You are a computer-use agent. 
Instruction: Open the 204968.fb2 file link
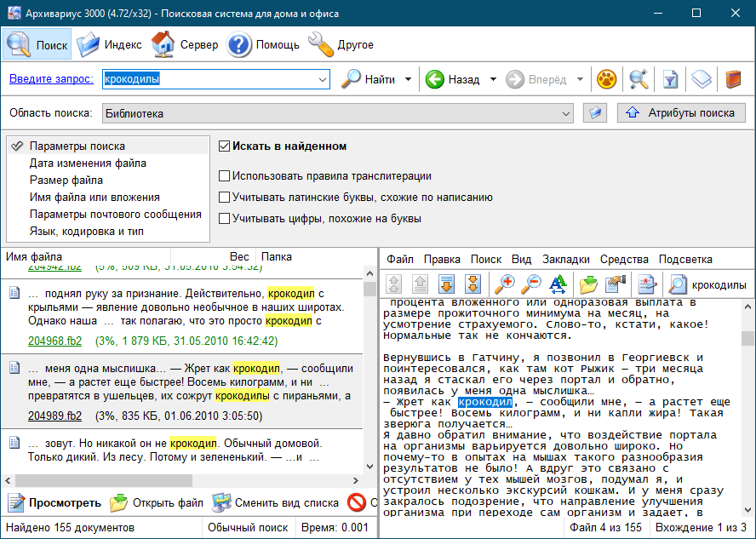click(x=55, y=341)
